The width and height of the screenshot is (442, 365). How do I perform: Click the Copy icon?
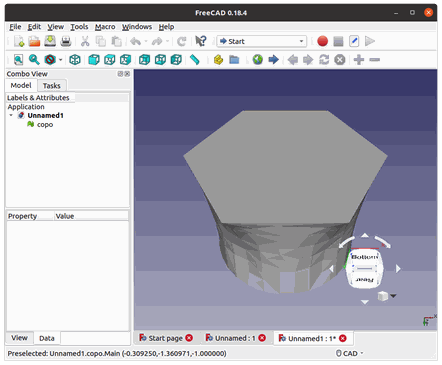(100, 41)
